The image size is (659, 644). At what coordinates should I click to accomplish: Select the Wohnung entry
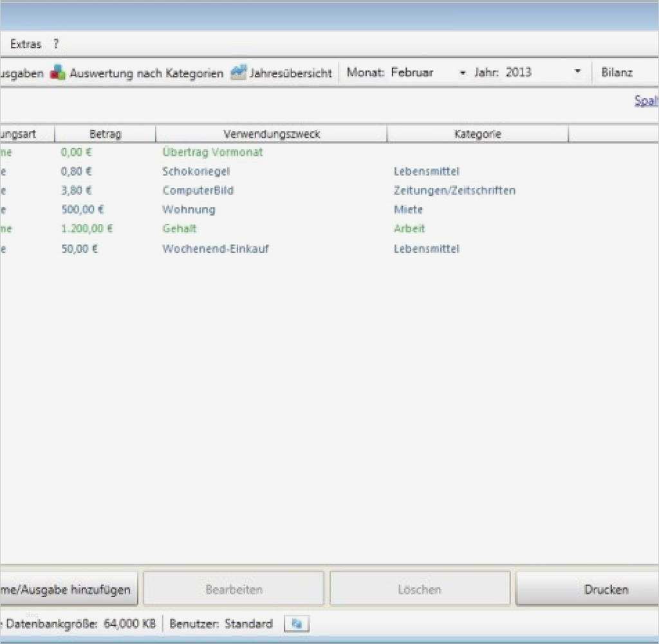pyautogui.click(x=189, y=210)
